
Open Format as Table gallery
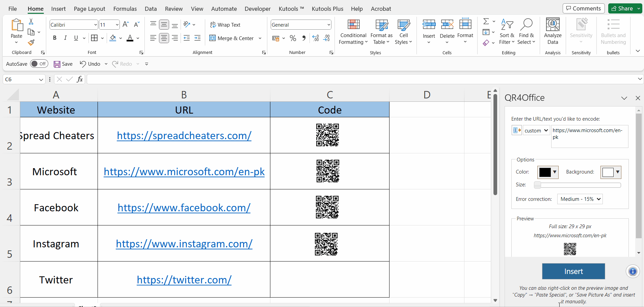tap(381, 32)
